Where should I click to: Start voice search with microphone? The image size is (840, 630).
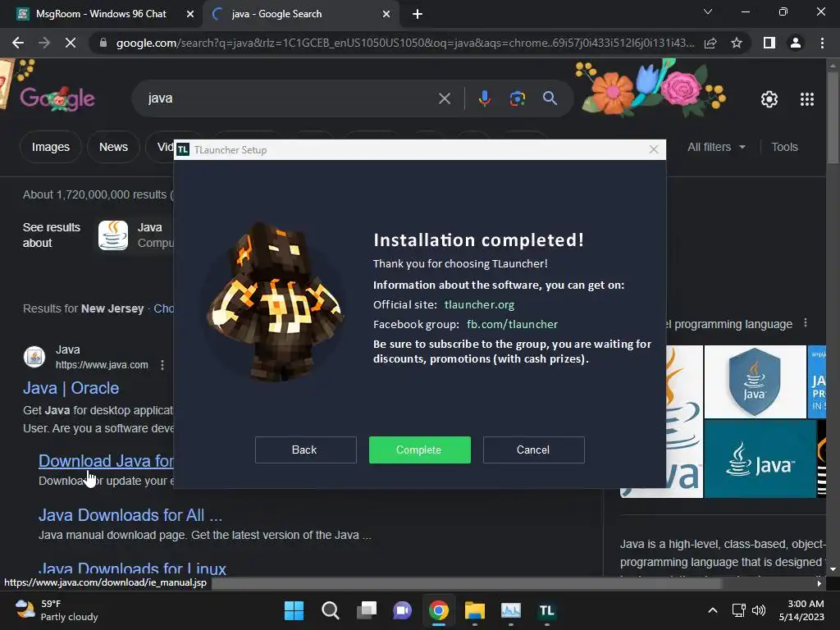(x=484, y=98)
